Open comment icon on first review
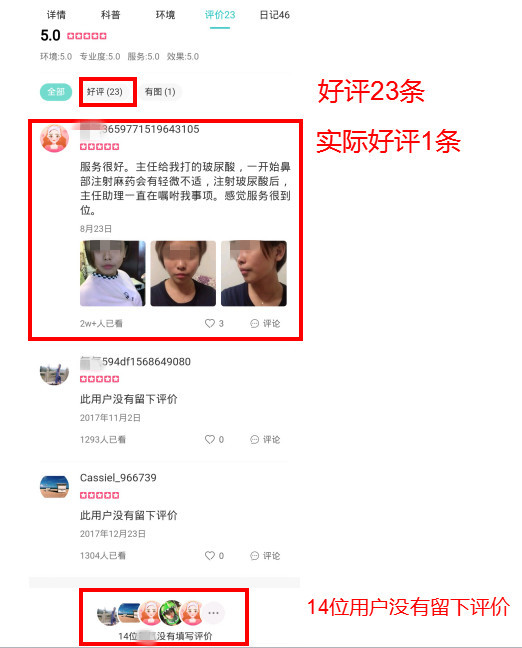522x648 pixels. 265,323
